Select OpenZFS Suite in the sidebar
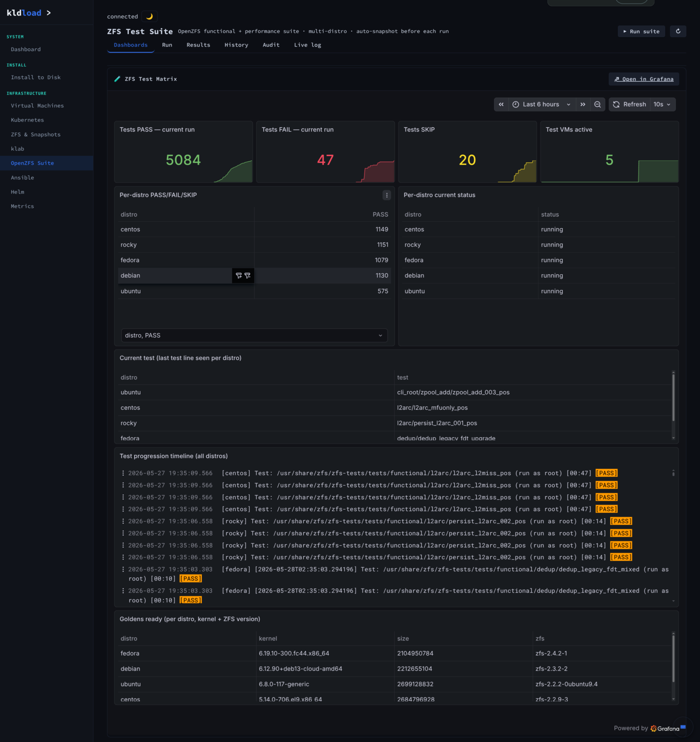This screenshot has height=742, width=700. point(46,163)
